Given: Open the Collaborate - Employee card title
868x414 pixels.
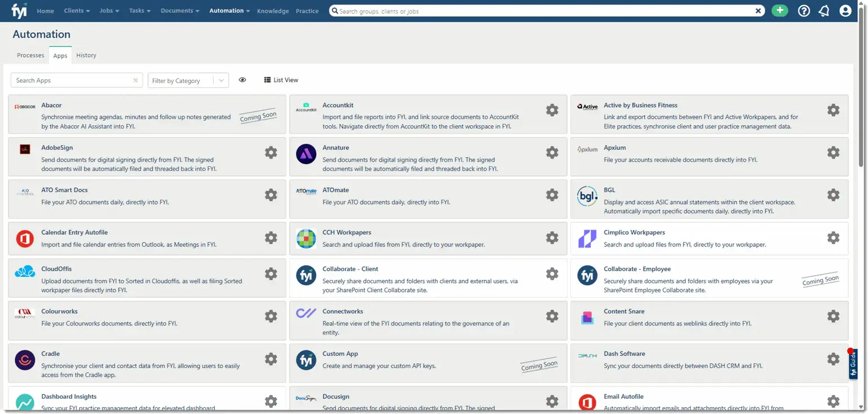Looking at the screenshot, I should coord(637,269).
